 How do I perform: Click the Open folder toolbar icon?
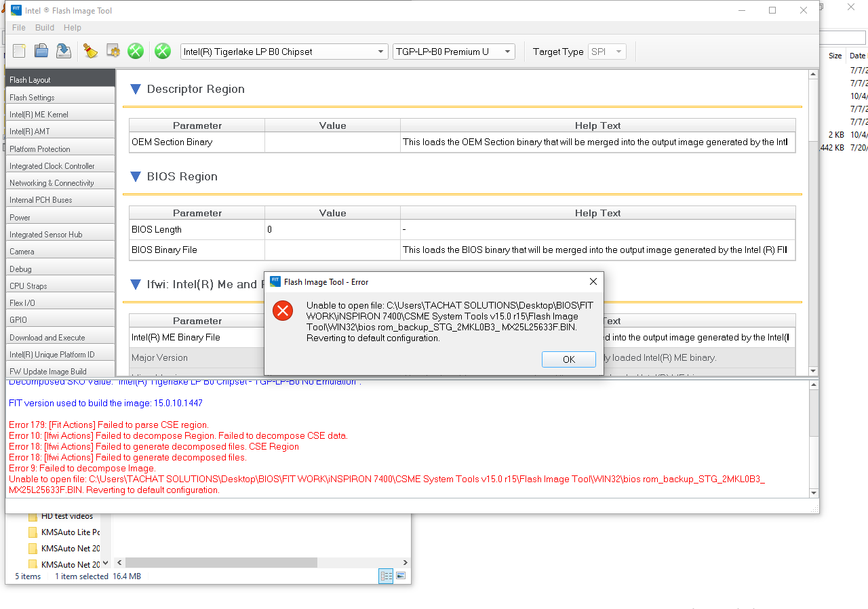pyautogui.click(x=41, y=51)
